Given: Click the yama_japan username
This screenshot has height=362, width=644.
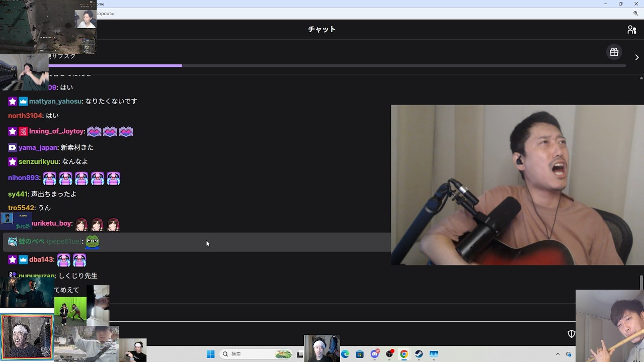Looking at the screenshot, I should click(38, 148).
